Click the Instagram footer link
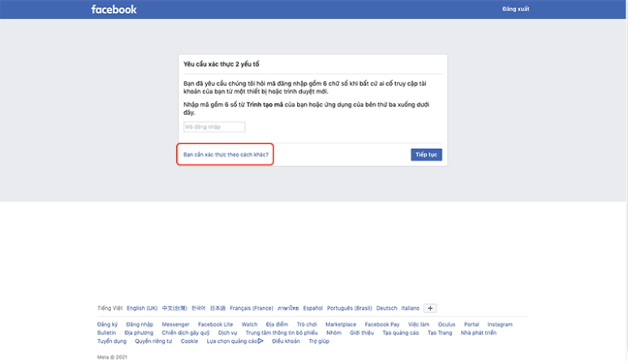628x364 pixels. click(500, 324)
